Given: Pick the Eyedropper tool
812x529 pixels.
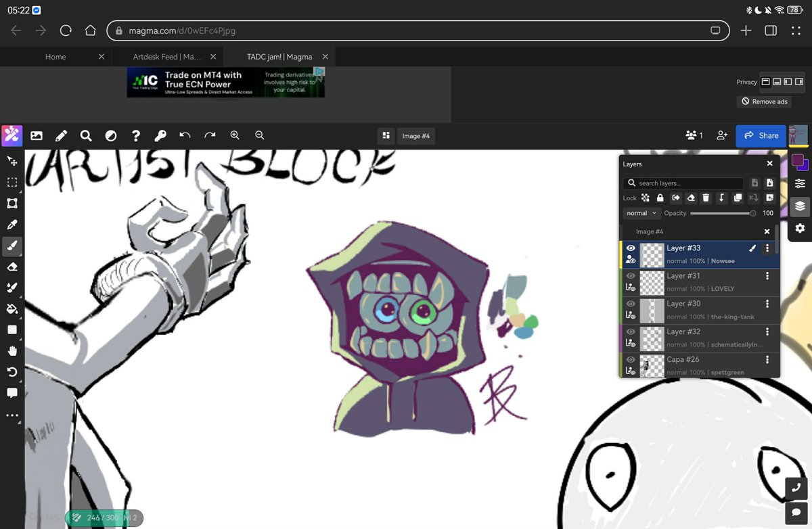Looking at the screenshot, I should click(x=12, y=225).
